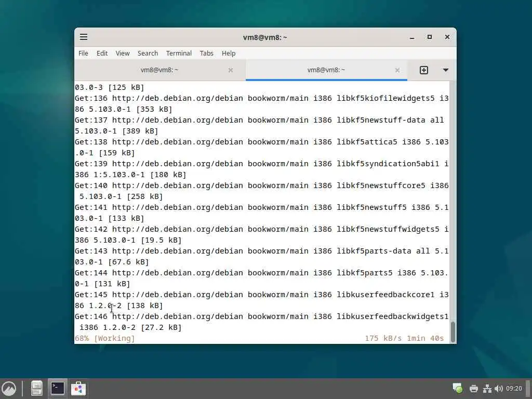
Task: Click the libkf5attica5 package name
Action: pyautogui.click(x=367, y=142)
